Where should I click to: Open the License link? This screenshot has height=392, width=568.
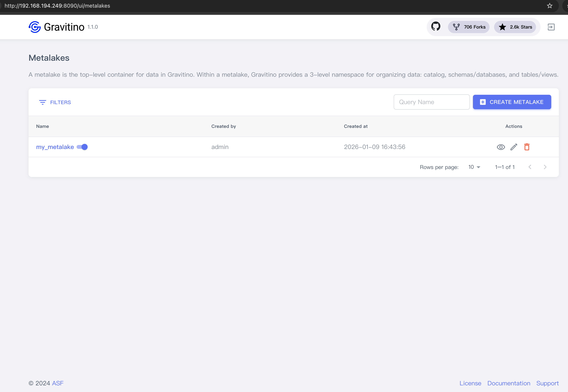(470, 383)
